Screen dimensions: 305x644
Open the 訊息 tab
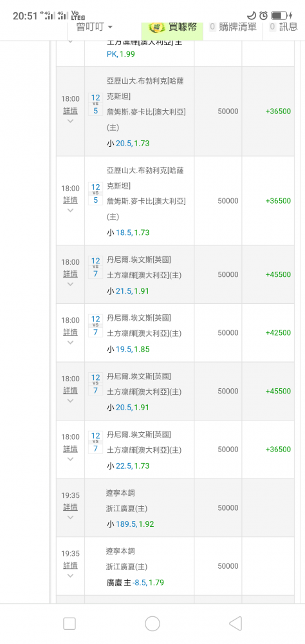(x=284, y=27)
